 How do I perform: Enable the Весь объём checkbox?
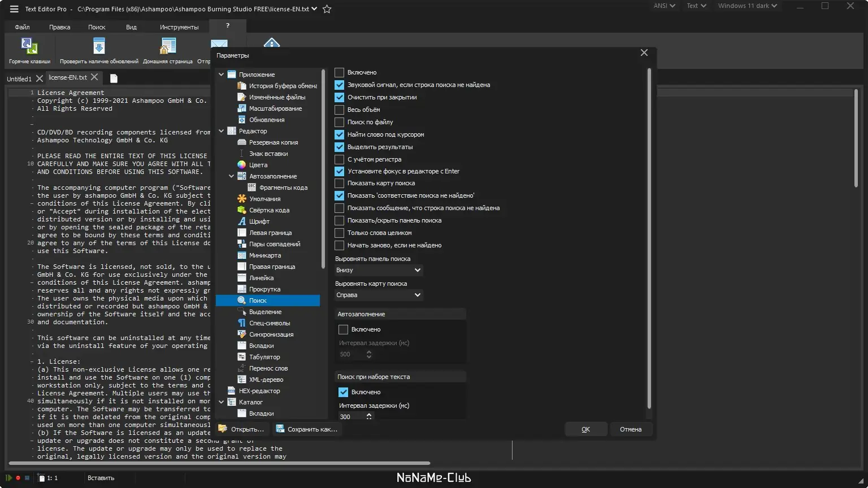pyautogui.click(x=340, y=110)
